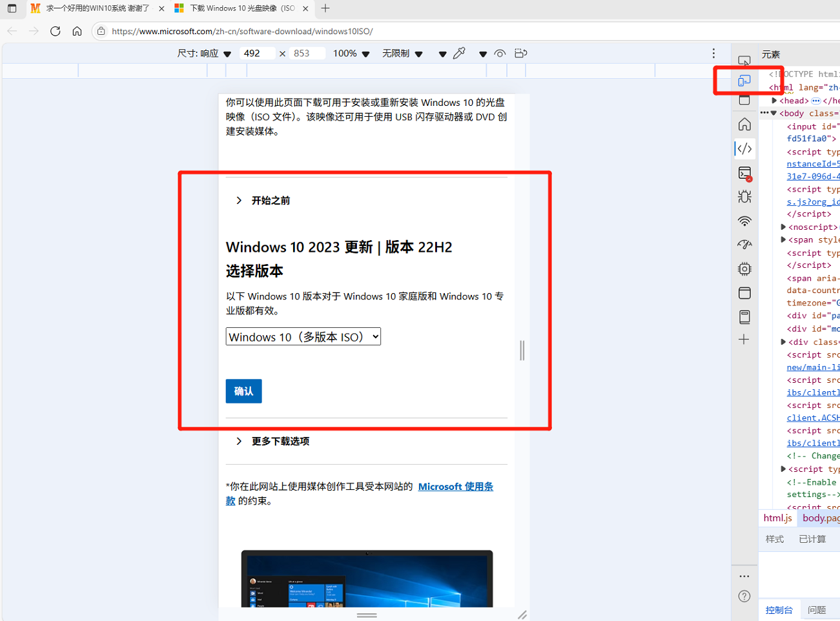
Task: Open the Microsoft 使用条款 link
Action: tap(455, 487)
